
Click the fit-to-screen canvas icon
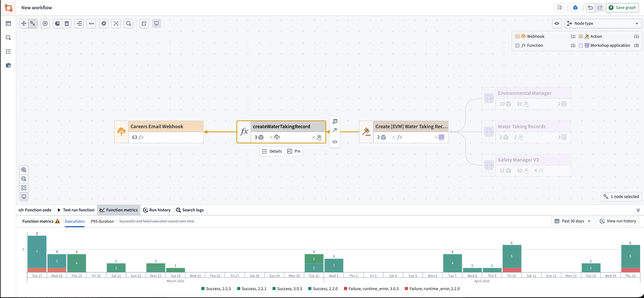tap(24, 188)
